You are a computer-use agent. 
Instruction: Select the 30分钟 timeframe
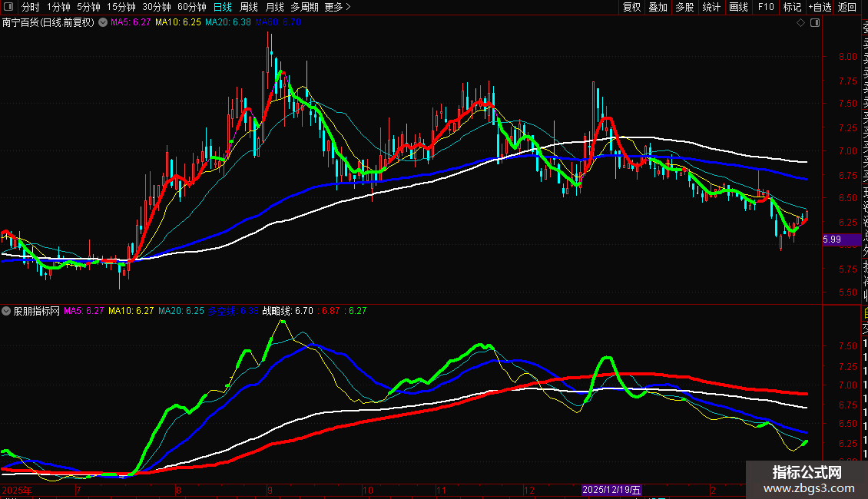[157, 7]
